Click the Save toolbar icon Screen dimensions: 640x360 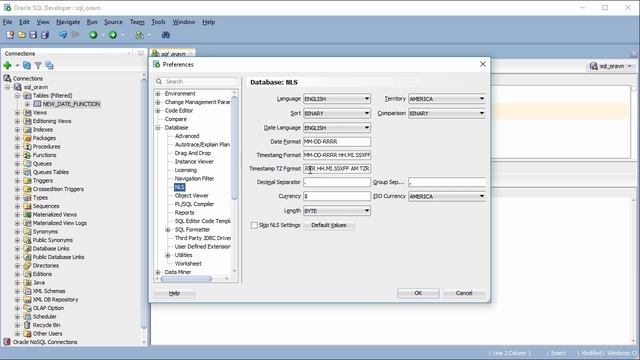point(33,35)
